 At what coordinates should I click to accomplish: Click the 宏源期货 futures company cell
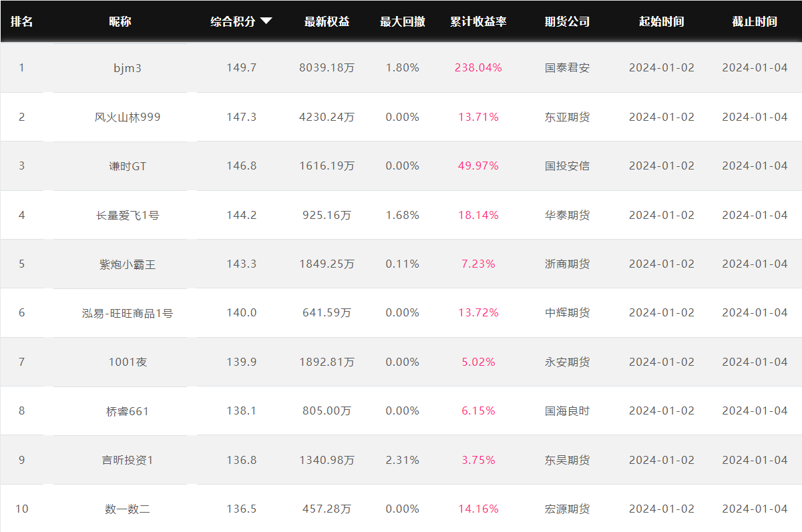[568, 509]
